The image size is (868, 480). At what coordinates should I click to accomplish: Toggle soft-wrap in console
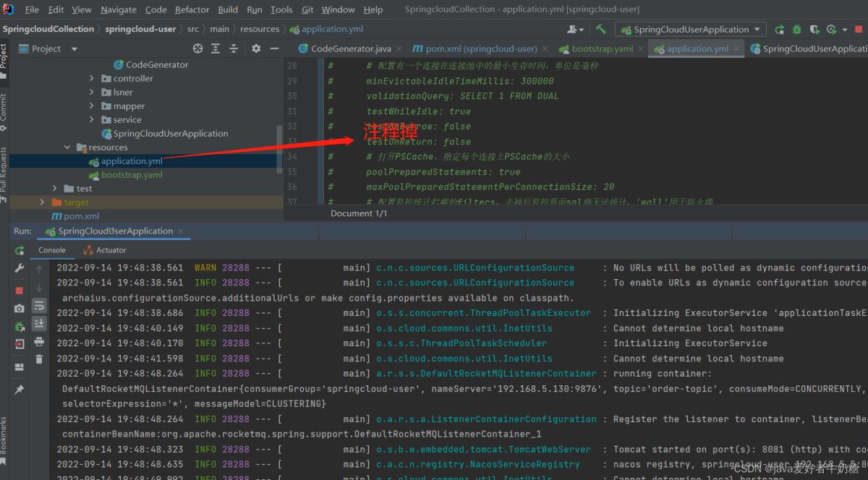pos(39,305)
